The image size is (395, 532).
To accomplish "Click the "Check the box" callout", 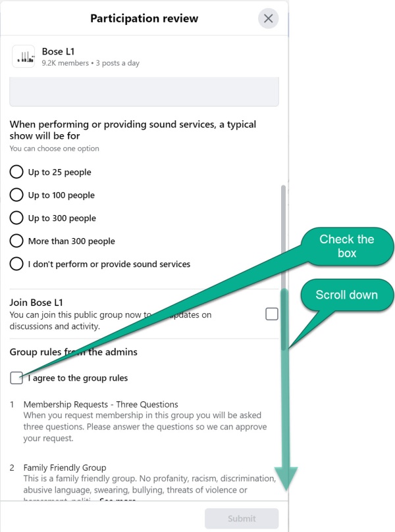I will (347, 246).
